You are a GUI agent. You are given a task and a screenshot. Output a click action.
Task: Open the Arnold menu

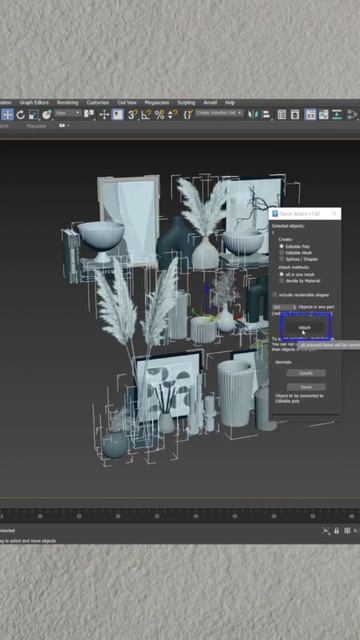pos(210,102)
